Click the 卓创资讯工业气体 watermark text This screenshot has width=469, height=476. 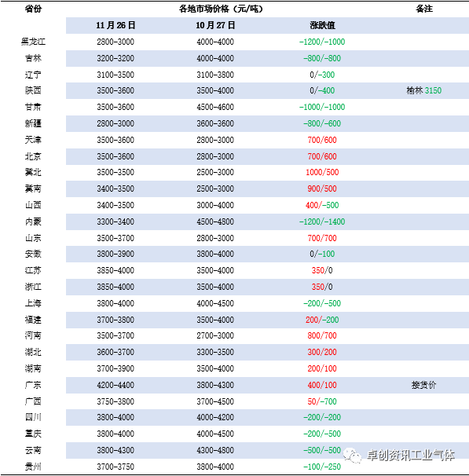(411, 455)
